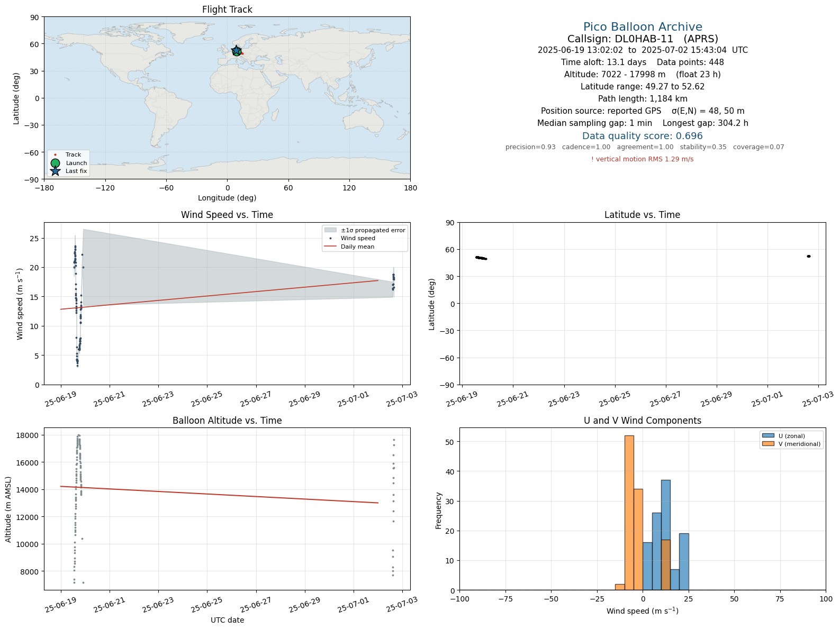
Task: Select the ±1σ propagated error gray swatch
Action: (x=330, y=230)
